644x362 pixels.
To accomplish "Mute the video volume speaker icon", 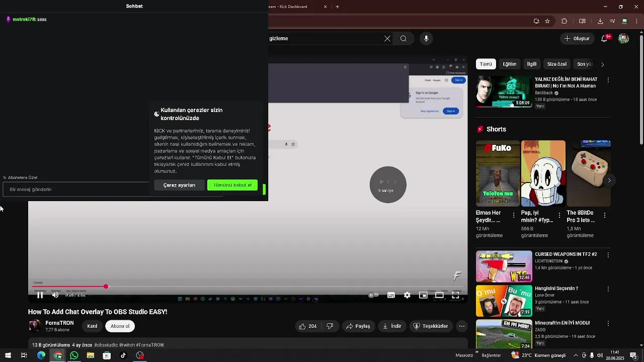I will click(55, 295).
